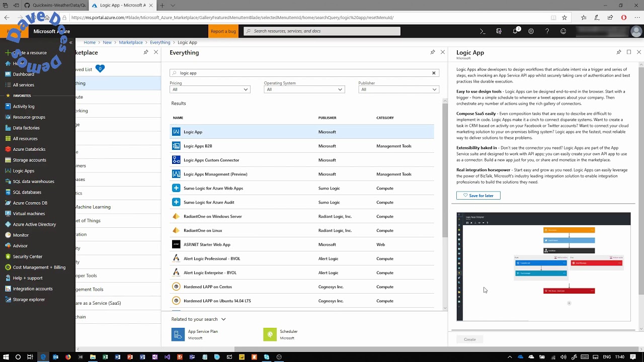Maximize the Logic App blade
This screenshot has height=362, width=644.
[629, 52]
